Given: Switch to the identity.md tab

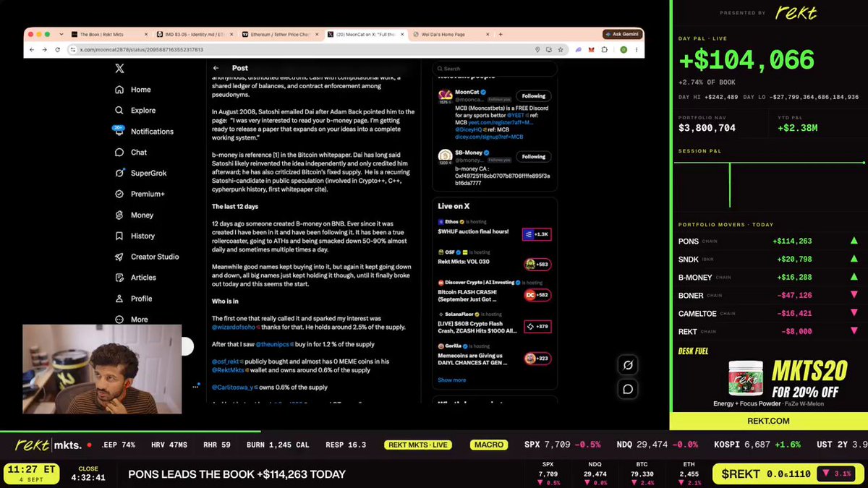Looking at the screenshot, I should (x=195, y=34).
